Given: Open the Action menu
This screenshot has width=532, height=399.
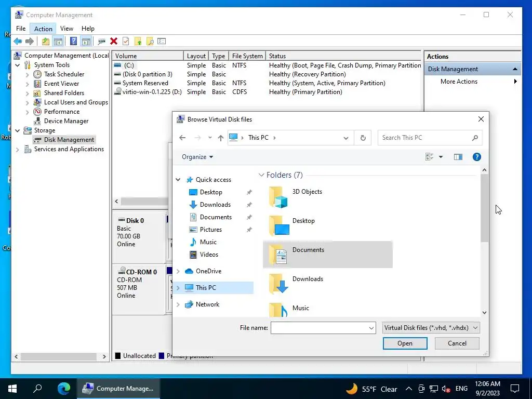Looking at the screenshot, I should pyautogui.click(x=43, y=29).
